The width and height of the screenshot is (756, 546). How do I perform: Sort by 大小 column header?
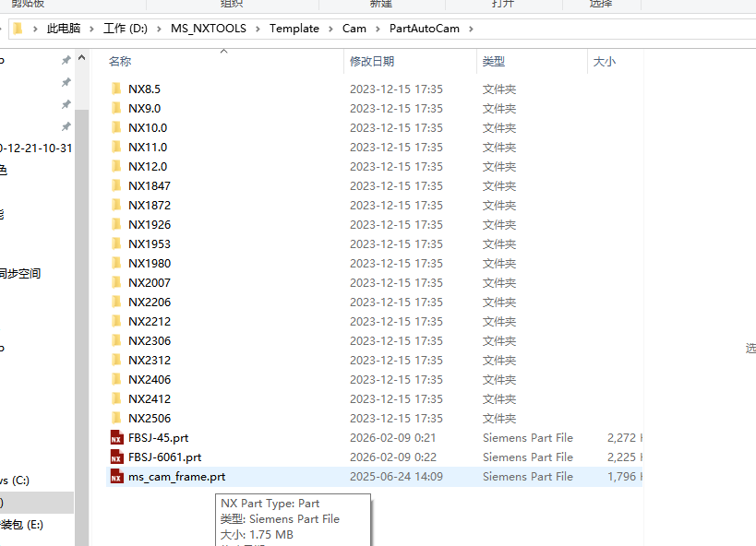point(604,61)
